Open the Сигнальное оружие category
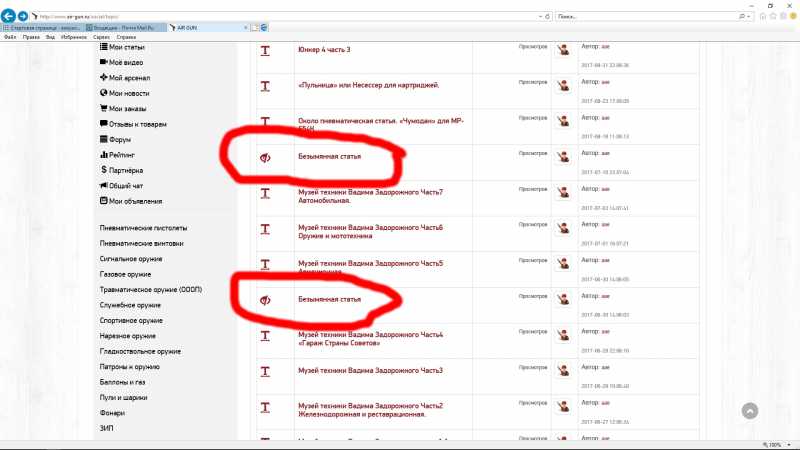Screen dimensions: 800x450 point(131,259)
